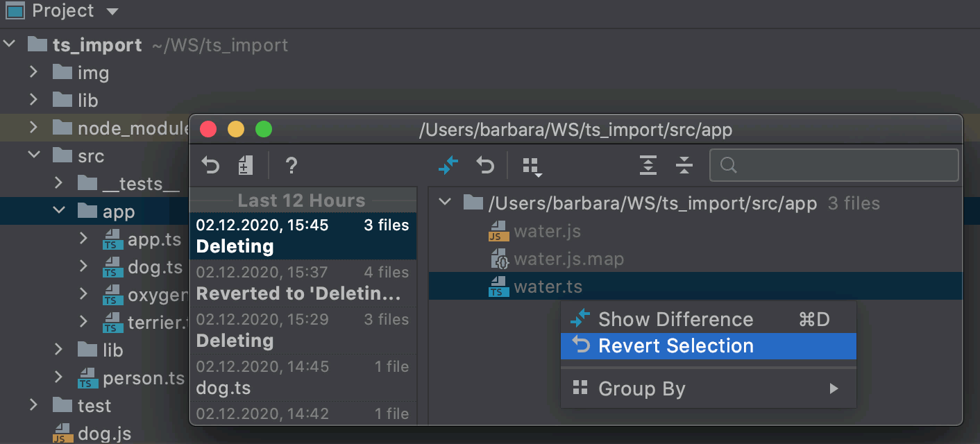The width and height of the screenshot is (980, 444).
Task: Open Help from the dialog toolbar
Action: point(291,166)
